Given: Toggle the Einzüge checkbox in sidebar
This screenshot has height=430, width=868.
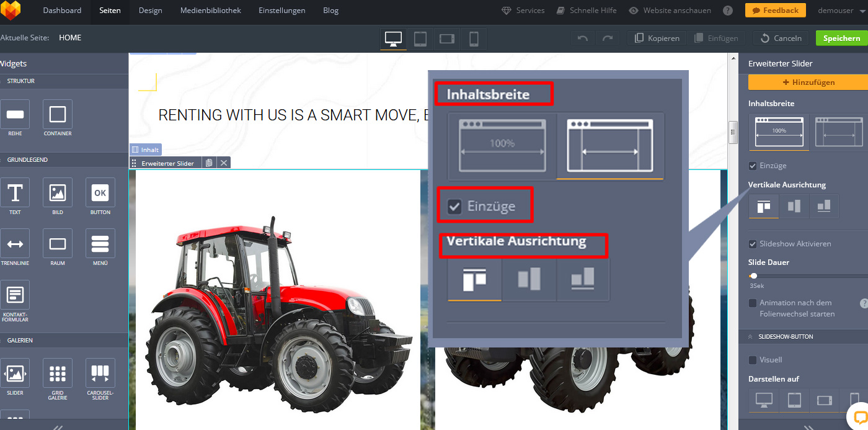Looking at the screenshot, I should coord(753,166).
